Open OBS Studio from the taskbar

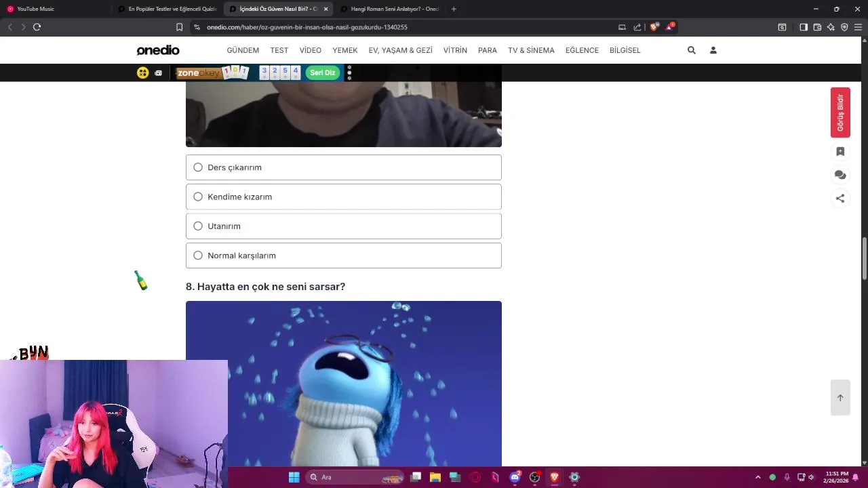click(x=534, y=477)
